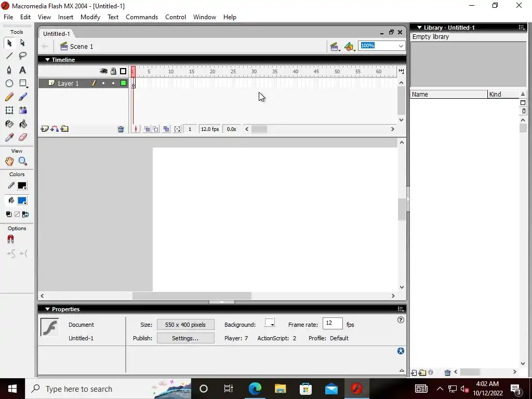
Task: Toggle outline square for Layer 1
Action: 124,83
